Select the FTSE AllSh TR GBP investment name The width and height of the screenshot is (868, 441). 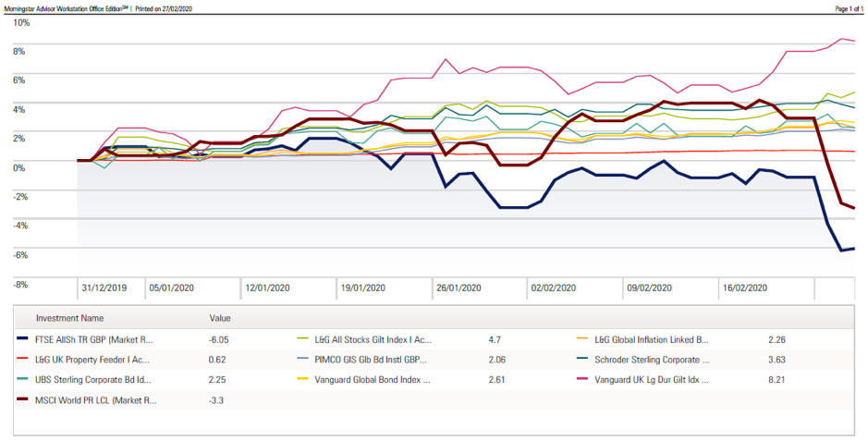pos(94,339)
